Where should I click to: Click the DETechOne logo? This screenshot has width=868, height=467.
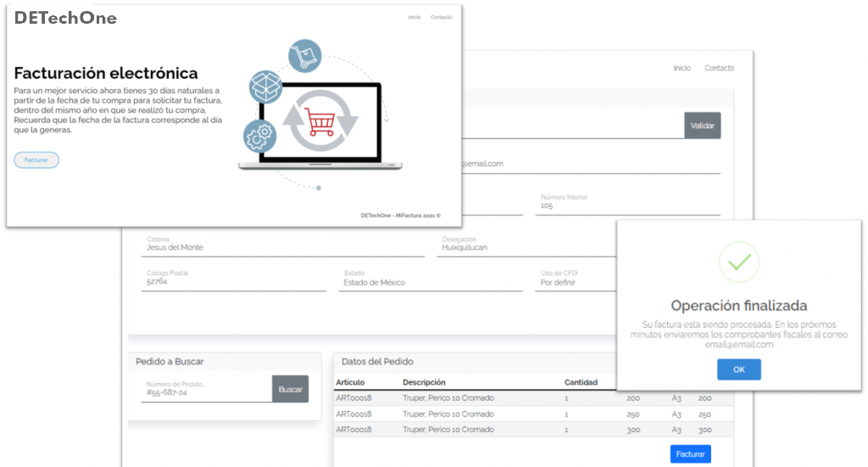click(x=65, y=18)
